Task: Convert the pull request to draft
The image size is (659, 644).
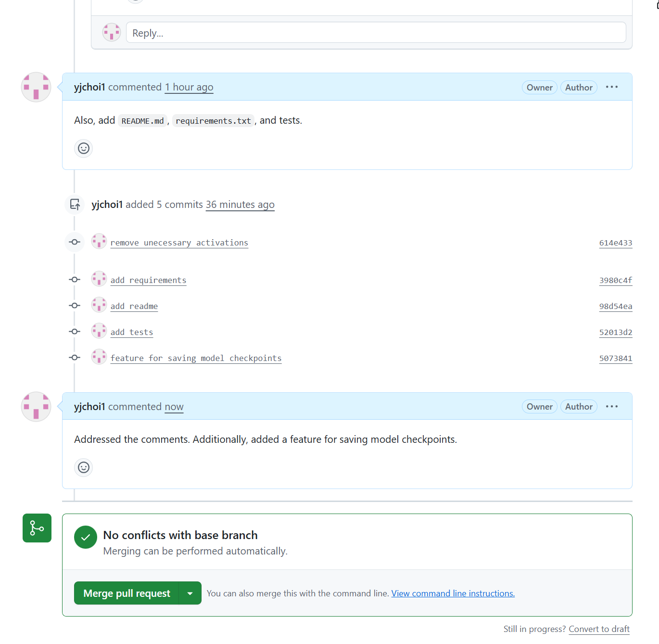Action: click(x=599, y=629)
